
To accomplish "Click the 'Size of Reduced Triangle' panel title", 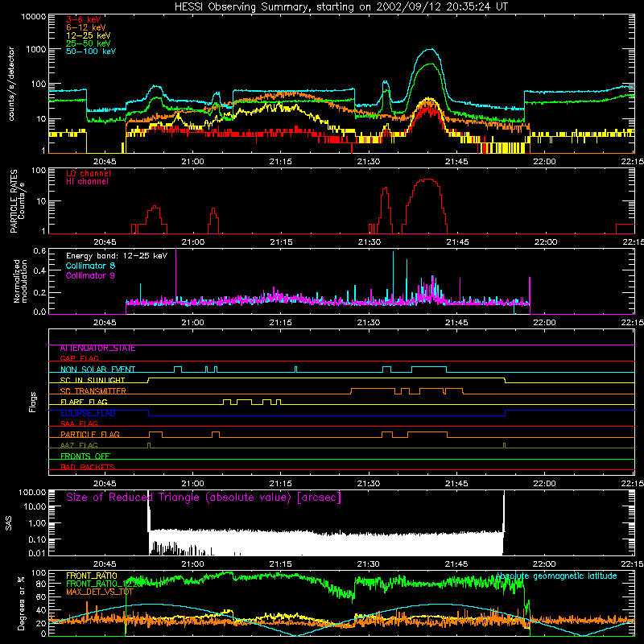I will (x=204, y=497).
